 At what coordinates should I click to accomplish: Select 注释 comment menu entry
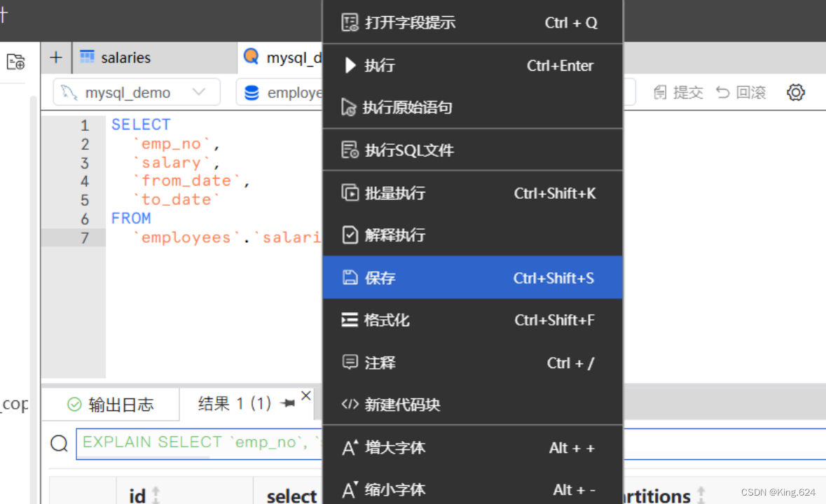[x=472, y=363]
